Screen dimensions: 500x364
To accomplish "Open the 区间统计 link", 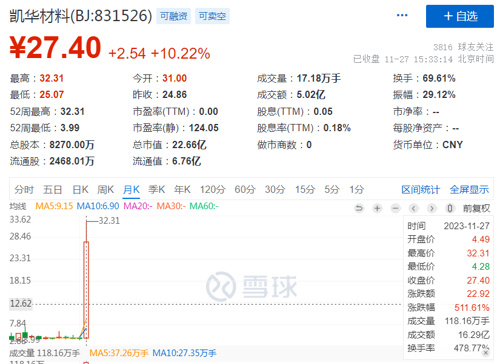I will (x=420, y=190).
